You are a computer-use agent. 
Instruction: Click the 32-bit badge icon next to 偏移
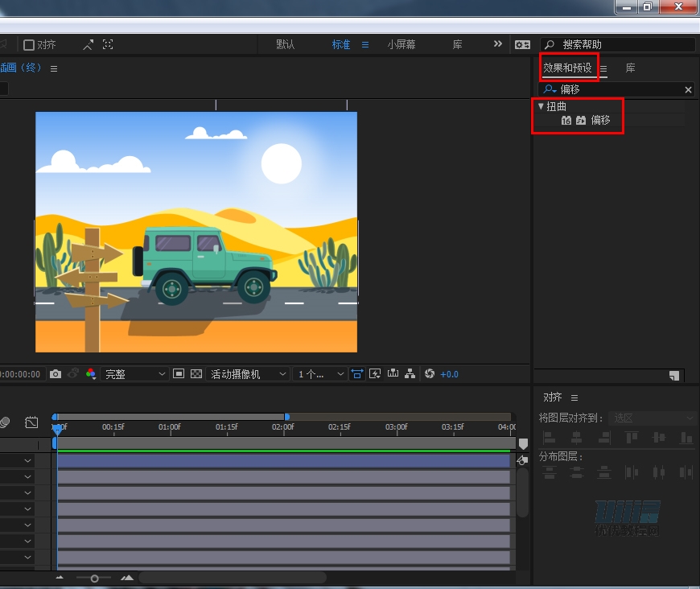[581, 120]
